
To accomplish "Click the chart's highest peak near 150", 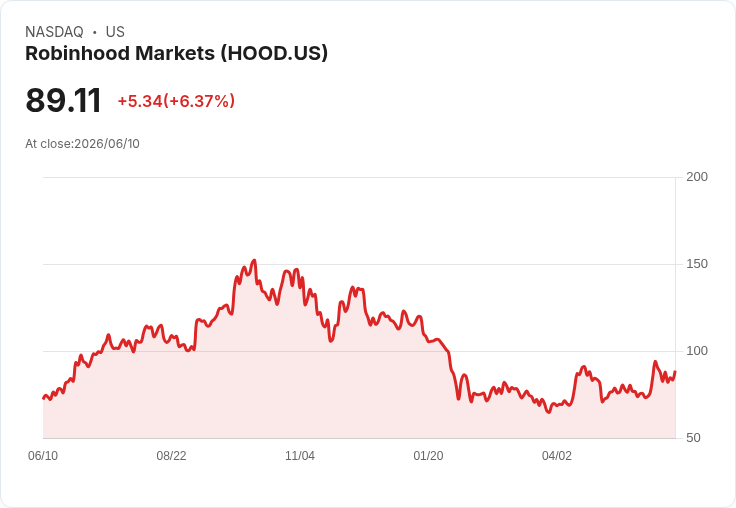I will (254, 260).
